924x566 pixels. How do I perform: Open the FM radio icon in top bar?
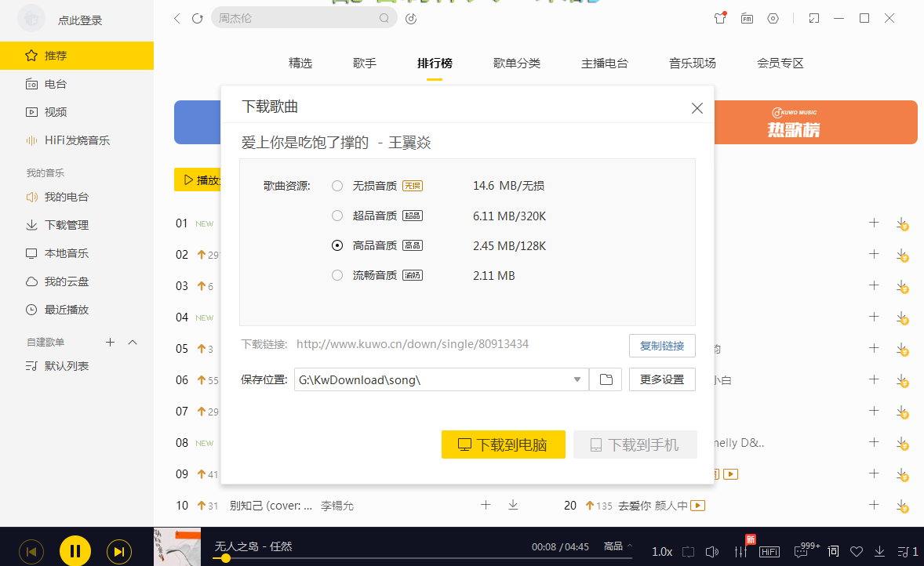click(x=747, y=18)
